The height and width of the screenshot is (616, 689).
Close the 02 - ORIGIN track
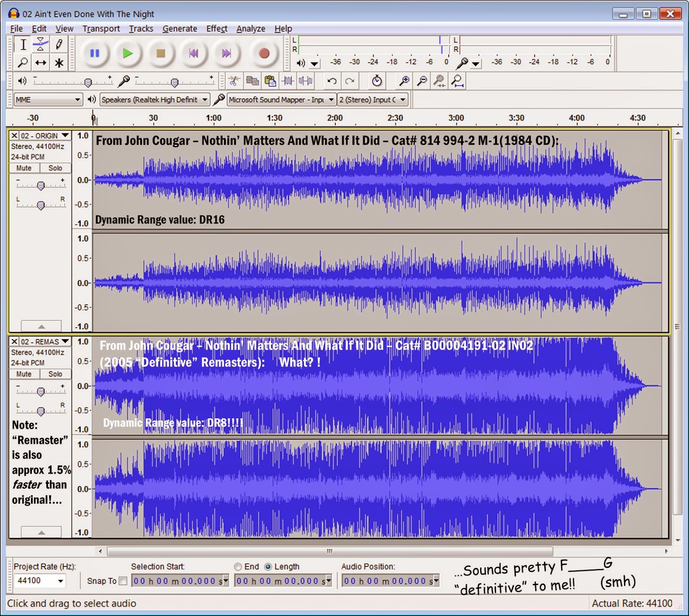(14, 135)
